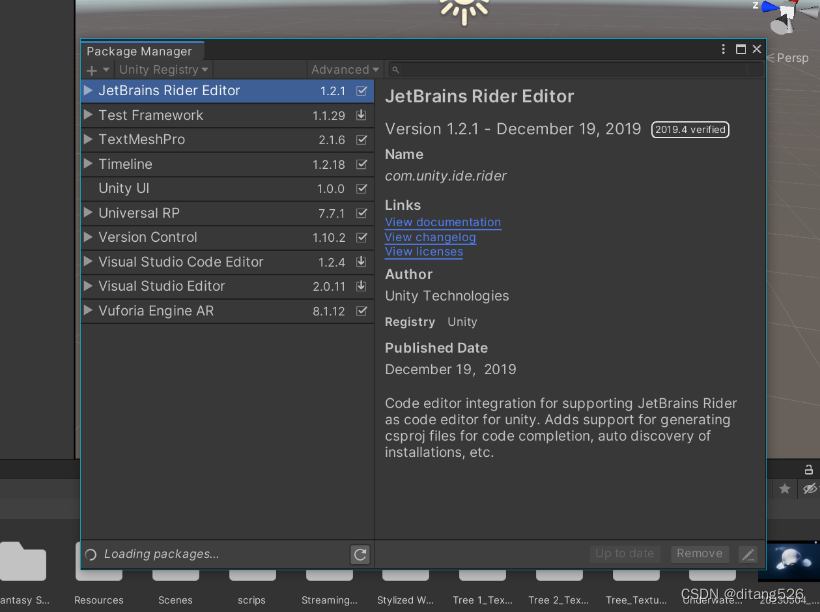Click the package search field
Viewport: 820px width, 612px height.
(574, 70)
